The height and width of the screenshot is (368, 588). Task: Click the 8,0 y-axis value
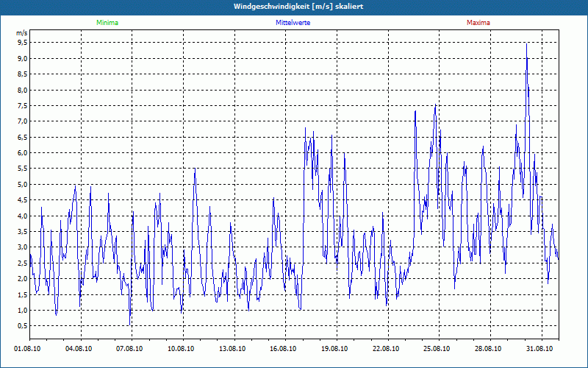point(23,90)
